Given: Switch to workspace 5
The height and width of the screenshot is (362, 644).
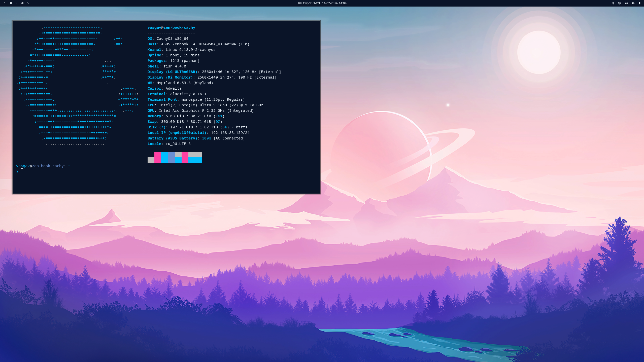Looking at the screenshot, I should point(28,3).
